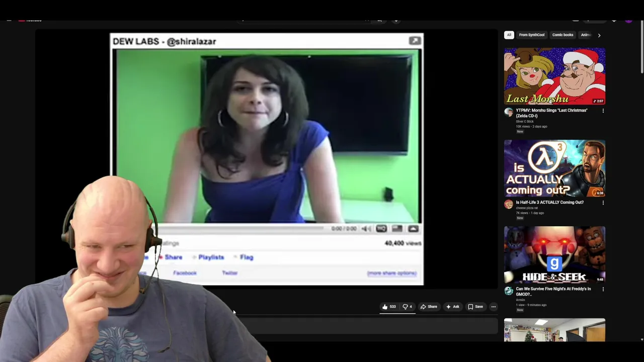The image size is (644, 362).
Task: Click the 10K views 2 days ago text
Action: (531, 127)
